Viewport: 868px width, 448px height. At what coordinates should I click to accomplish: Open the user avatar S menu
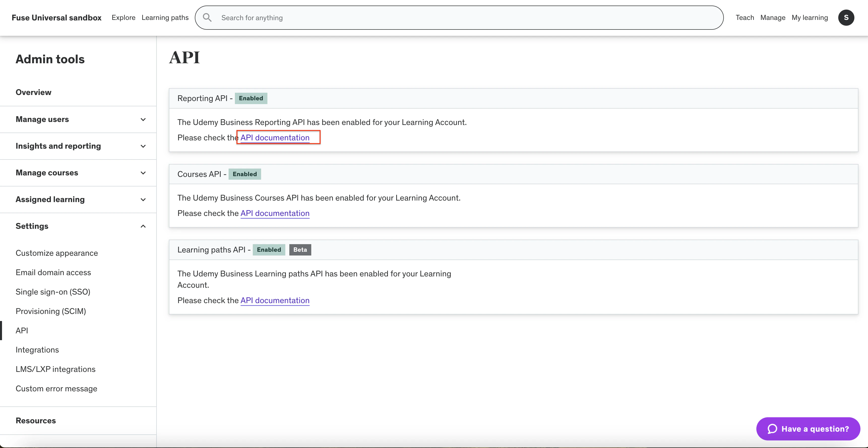pyautogui.click(x=846, y=18)
